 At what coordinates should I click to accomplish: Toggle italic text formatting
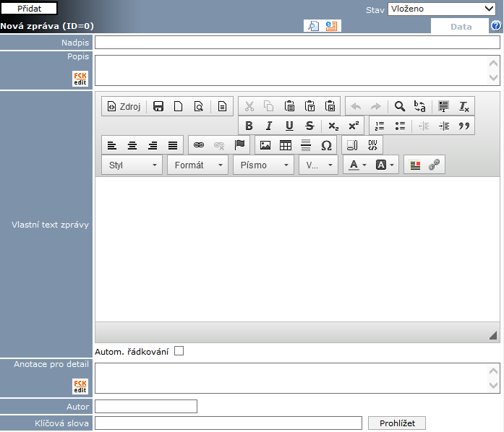tap(269, 126)
